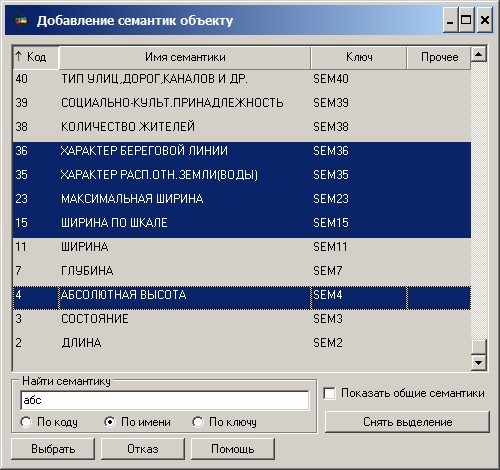Image resolution: width=500 pixels, height=470 pixels.
Task: Open Помощь button
Action: [233, 449]
